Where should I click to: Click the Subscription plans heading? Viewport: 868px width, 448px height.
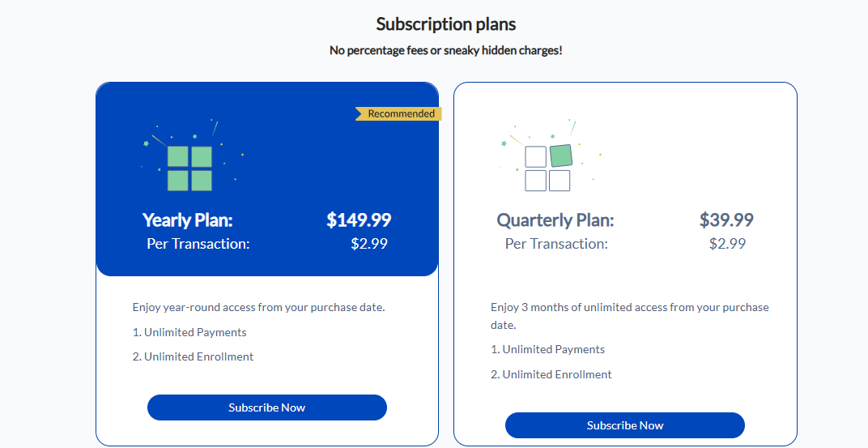pyautogui.click(x=446, y=24)
